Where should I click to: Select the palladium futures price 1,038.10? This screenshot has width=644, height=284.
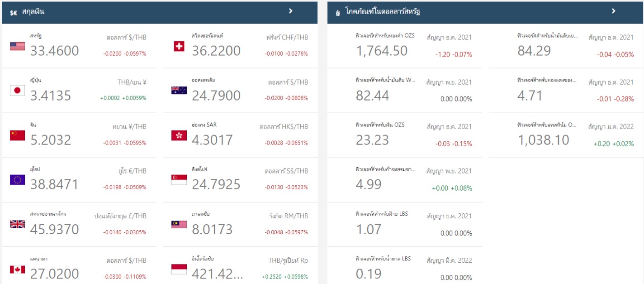pyautogui.click(x=543, y=140)
